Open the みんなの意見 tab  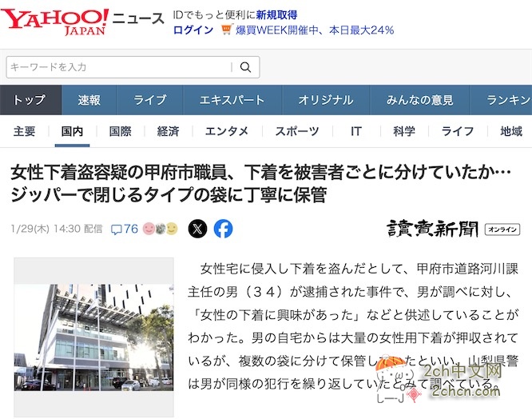(x=419, y=100)
